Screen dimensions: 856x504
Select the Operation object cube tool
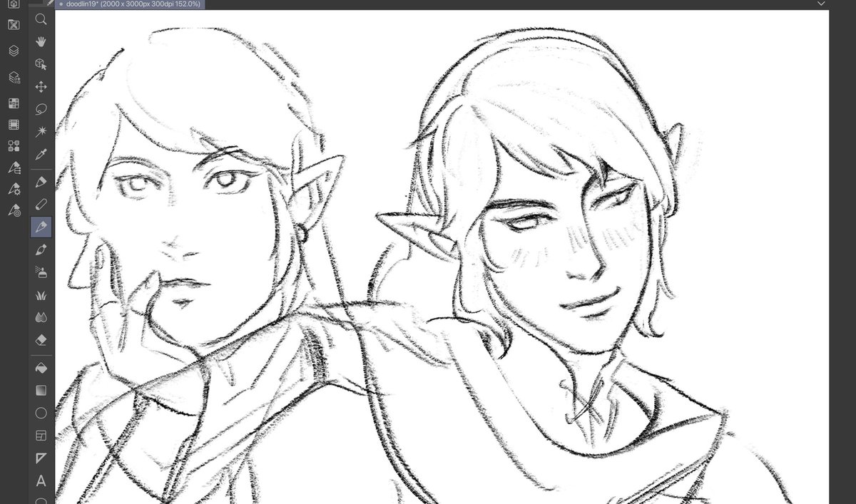41,64
